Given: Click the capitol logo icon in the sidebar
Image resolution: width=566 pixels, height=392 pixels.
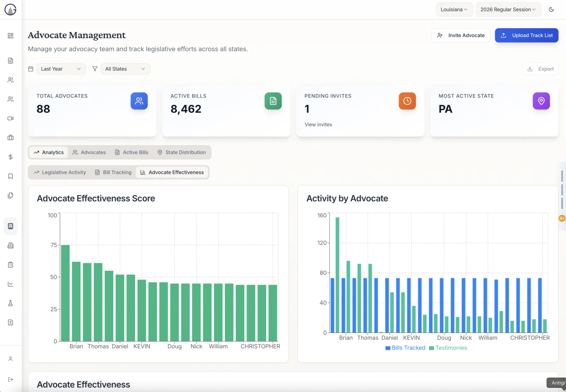Looking at the screenshot, I should tap(11, 10).
